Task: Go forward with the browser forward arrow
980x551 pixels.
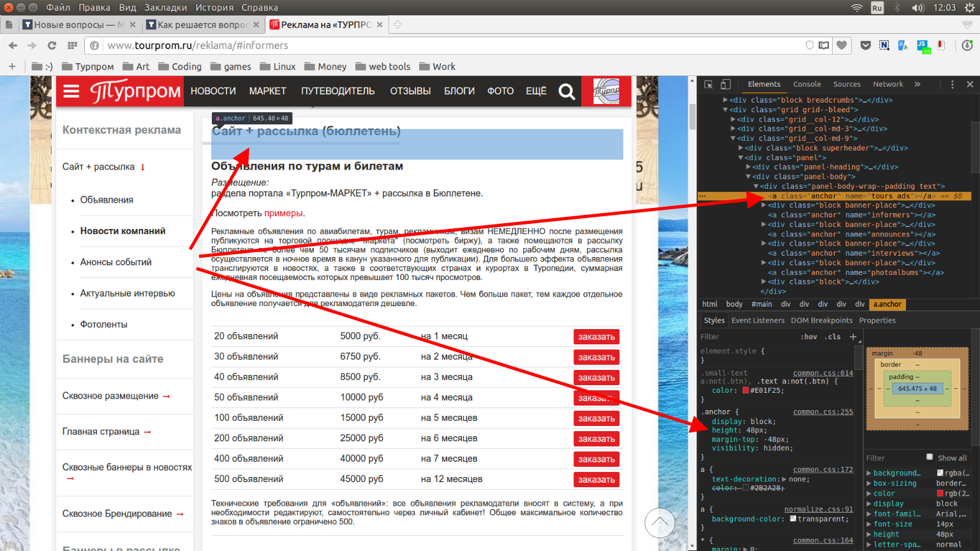Action: (32, 45)
